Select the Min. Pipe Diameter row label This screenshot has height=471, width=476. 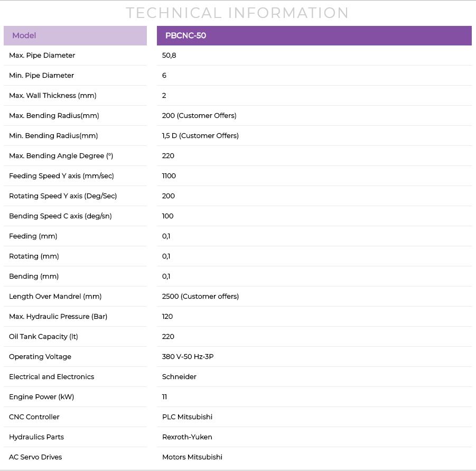click(41, 75)
